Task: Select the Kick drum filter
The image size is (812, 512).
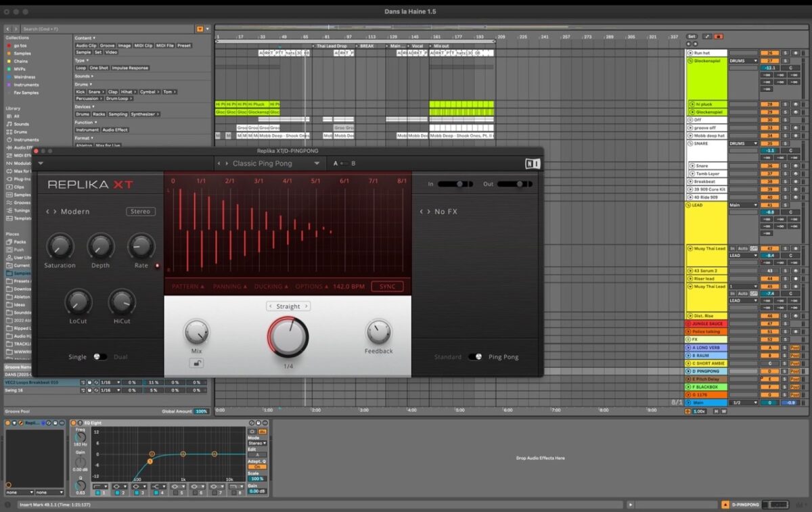Action: [x=80, y=91]
